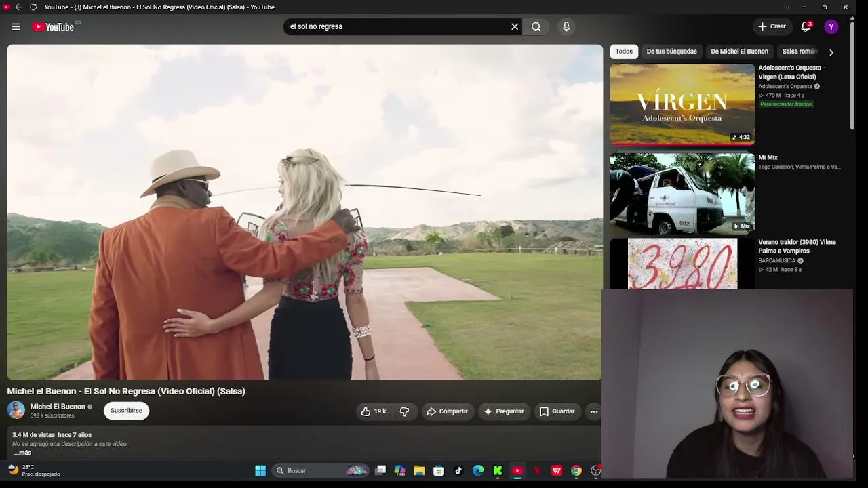868x488 pixels.
Task: Go to the YouTube home logo
Action: pos(53,27)
